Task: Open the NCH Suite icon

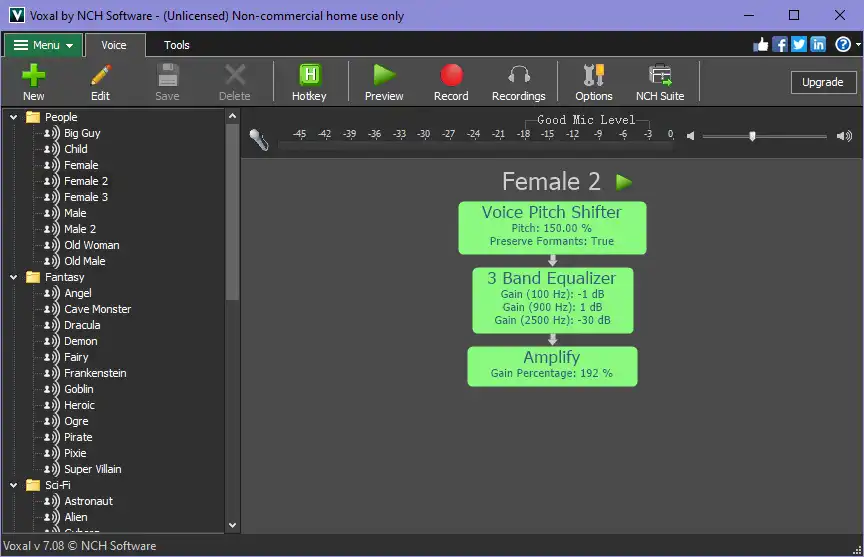Action: click(x=660, y=75)
